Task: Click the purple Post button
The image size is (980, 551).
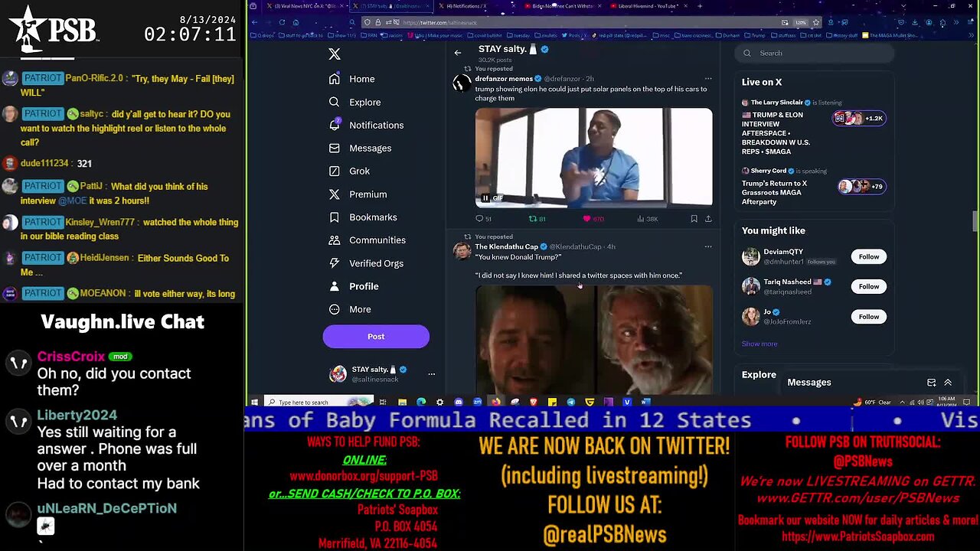Action: tap(376, 336)
